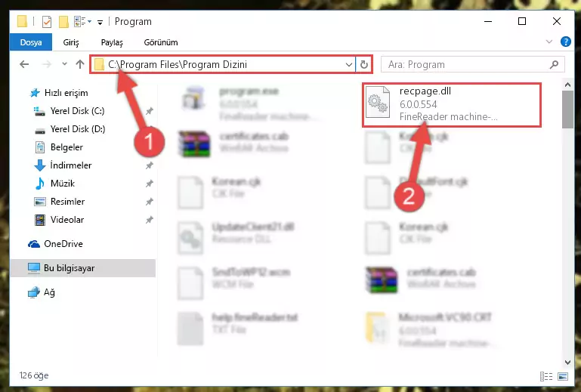Toggle pin next to Videolar
The image size is (581, 392).
[x=150, y=220]
